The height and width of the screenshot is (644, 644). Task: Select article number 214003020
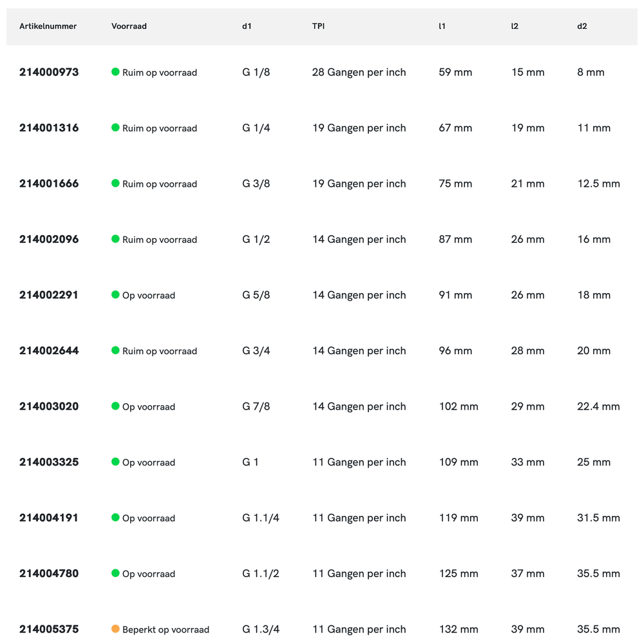(49, 406)
